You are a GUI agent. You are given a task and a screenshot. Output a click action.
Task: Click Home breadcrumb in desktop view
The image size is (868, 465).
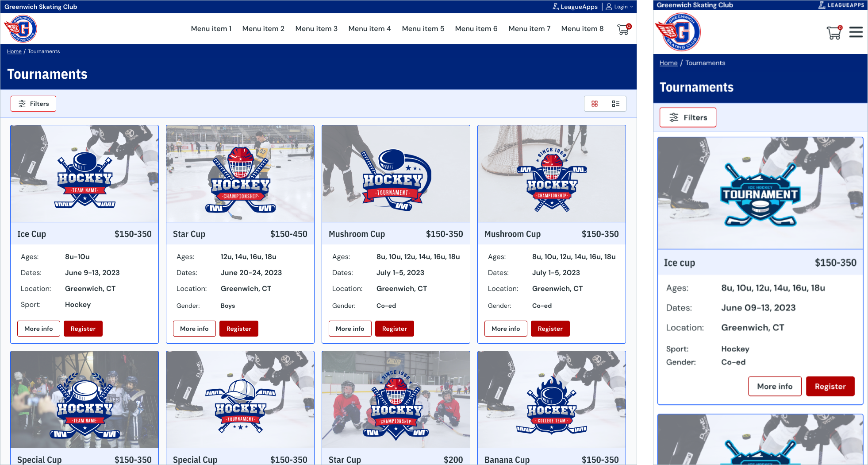pyautogui.click(x=14, y=51)
